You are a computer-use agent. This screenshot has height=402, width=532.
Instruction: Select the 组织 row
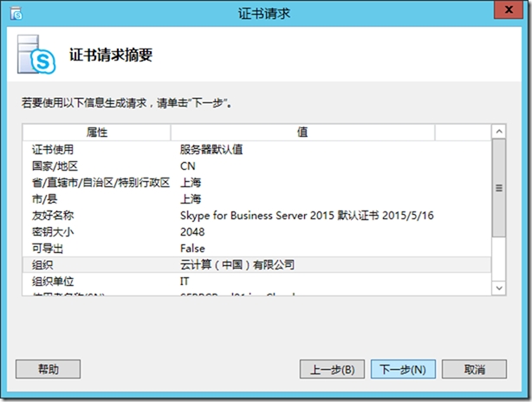[x=256, y=264]
